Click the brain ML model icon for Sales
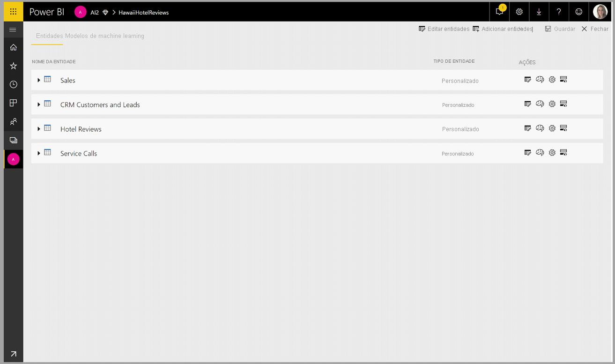The image size is (615, 364). tap(540, 80)
